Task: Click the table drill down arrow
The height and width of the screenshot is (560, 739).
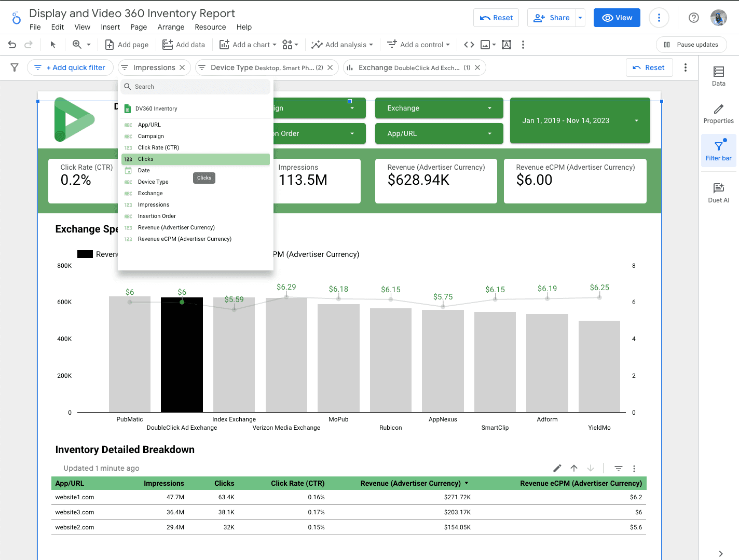Action: pyautogui.click(x=591, y=468)
